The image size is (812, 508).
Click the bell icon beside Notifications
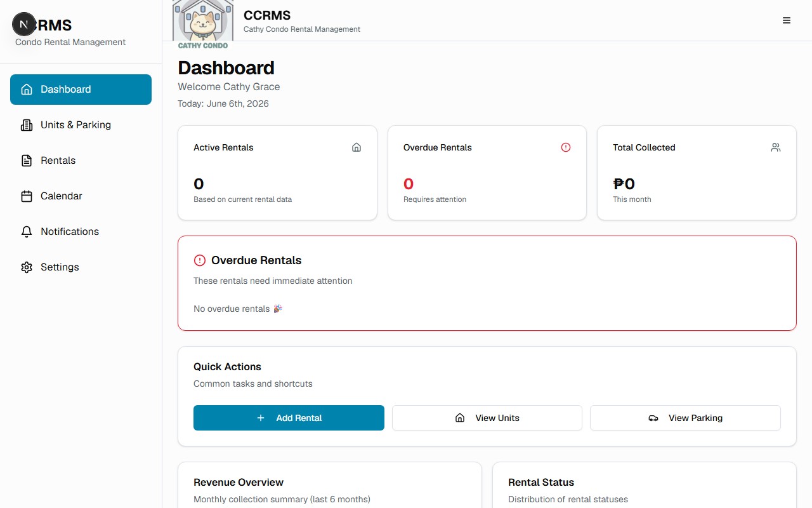tap(27, 232)
